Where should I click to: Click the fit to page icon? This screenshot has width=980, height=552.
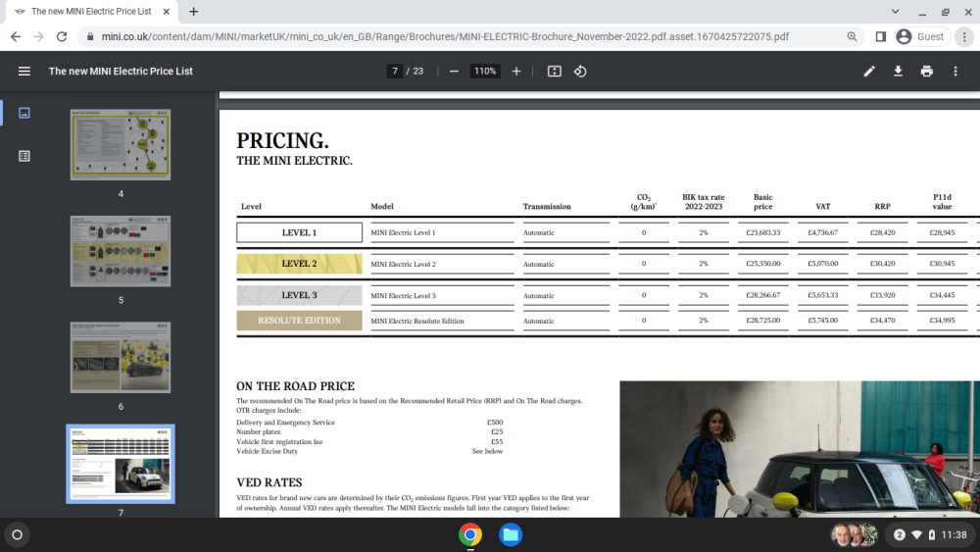(x=555, y=72)
